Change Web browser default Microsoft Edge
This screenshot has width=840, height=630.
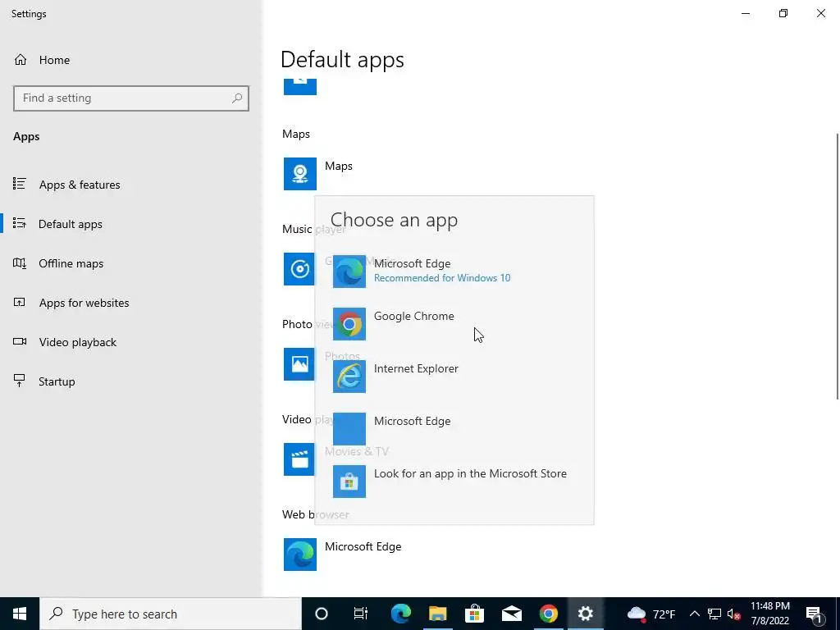point(343,554)
